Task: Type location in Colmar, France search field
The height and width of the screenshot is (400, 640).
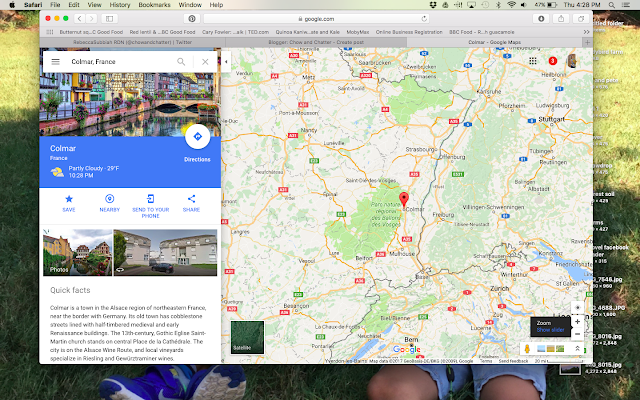Action: pyautogui.click(x=120, y=62)
